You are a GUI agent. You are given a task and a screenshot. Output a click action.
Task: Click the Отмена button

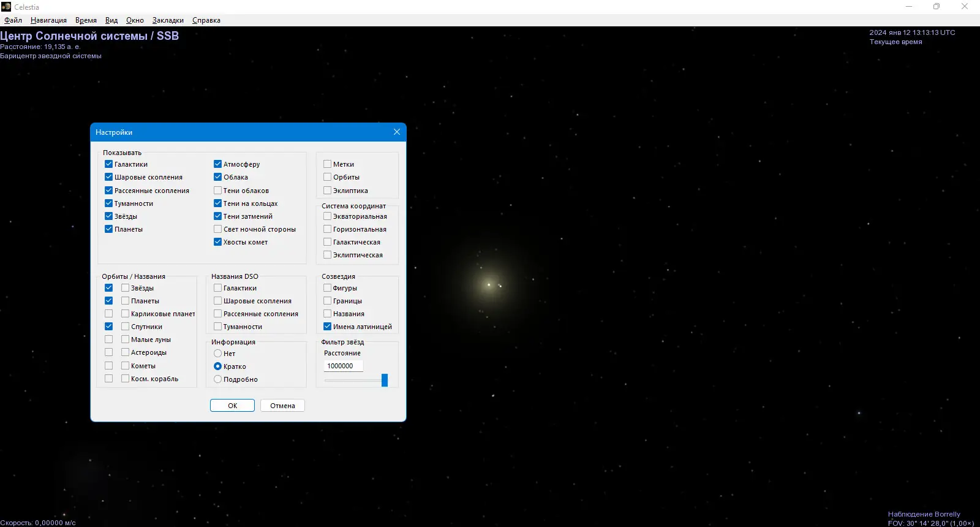282,406
